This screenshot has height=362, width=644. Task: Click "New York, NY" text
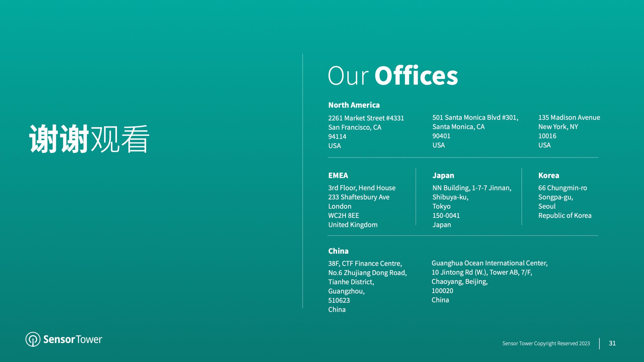[x=558, y=127]
